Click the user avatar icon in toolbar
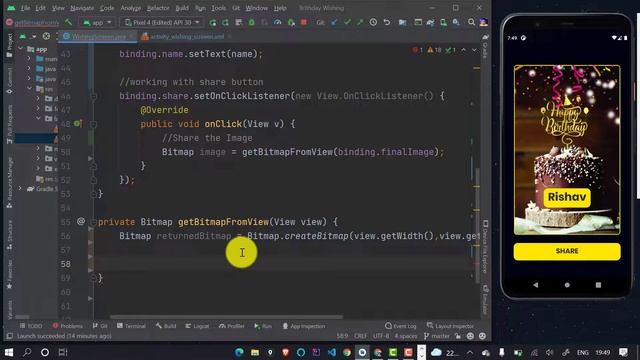Image resolution: width=640 pixels, height=360 pixels. pyautogui.click(x=484, y=22)
